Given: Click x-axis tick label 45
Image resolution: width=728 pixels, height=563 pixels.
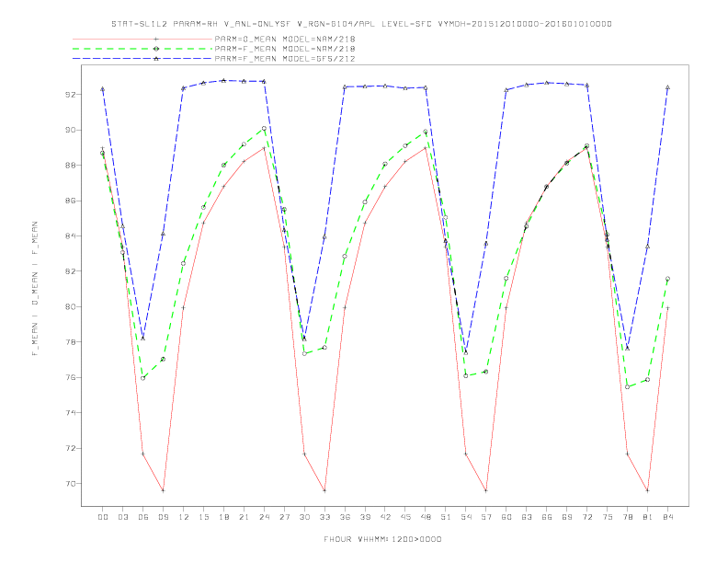Looking at the screenshot, I should (405, 517).
